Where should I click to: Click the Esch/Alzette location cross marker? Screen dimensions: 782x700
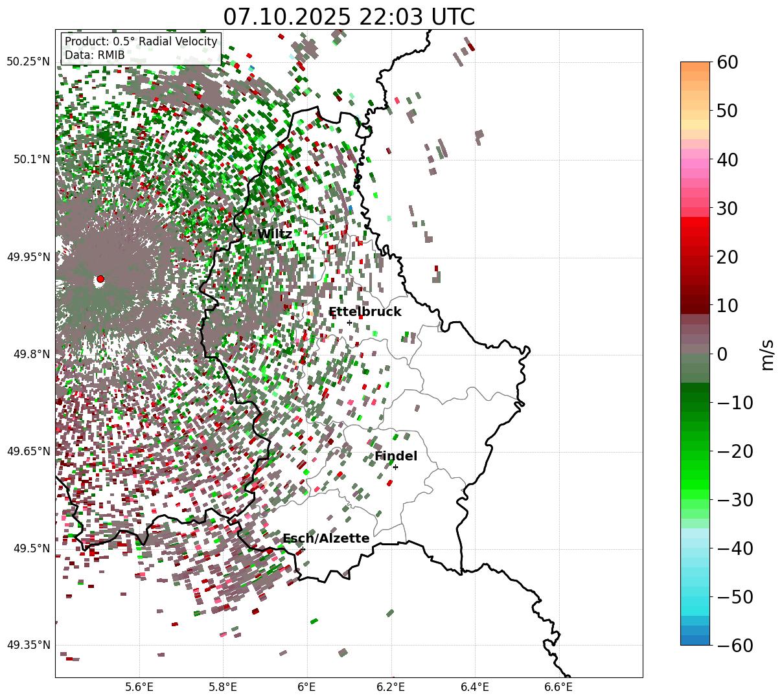(x=303, y=549)
